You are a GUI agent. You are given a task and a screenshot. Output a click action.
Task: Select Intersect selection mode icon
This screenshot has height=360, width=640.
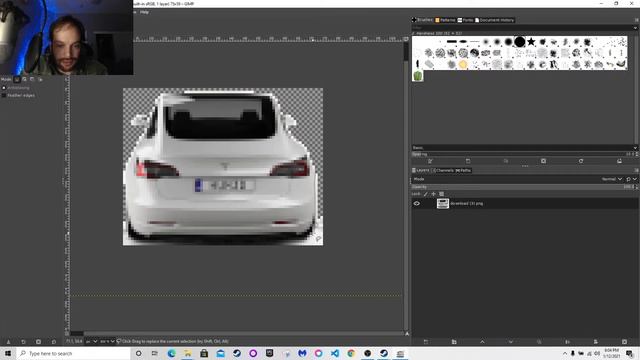tap(40, 79)
